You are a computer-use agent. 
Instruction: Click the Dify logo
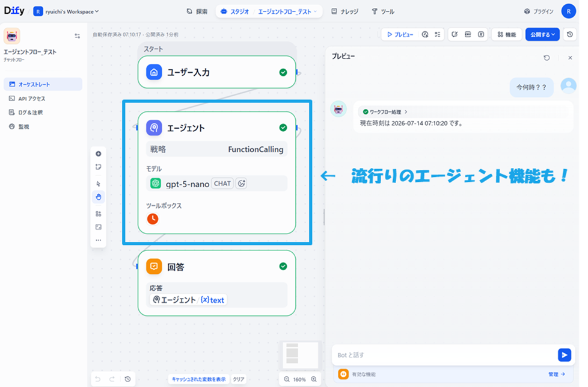pos(14,11)
